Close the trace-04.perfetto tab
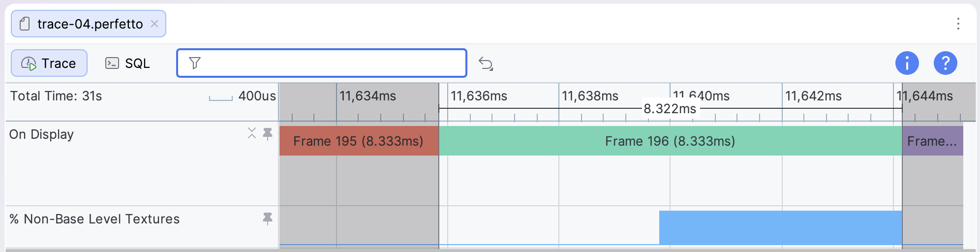980x252 pixels. (x=154, y=24)
